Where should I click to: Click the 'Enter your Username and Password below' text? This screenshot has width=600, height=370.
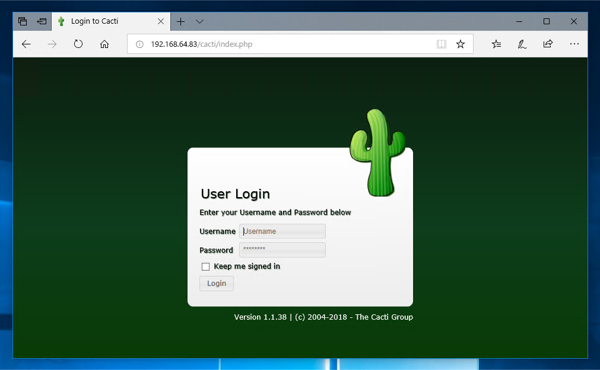click(x=275, y=212)
